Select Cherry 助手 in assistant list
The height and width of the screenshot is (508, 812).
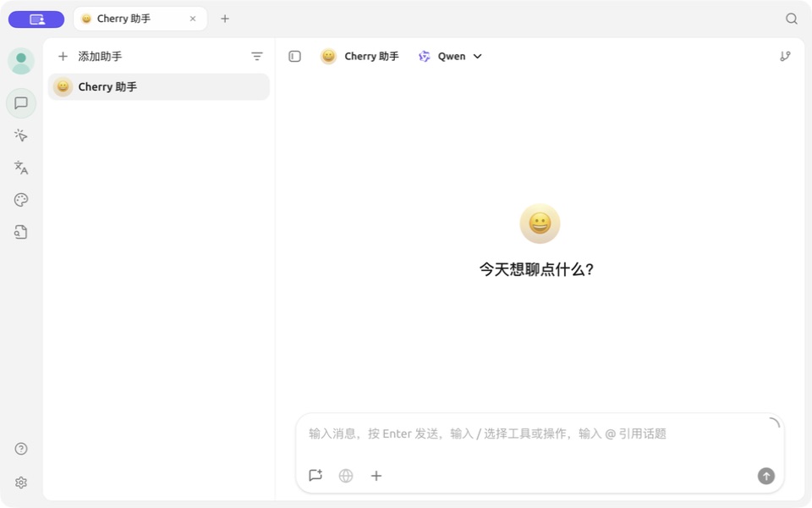[x=159, y=86]
